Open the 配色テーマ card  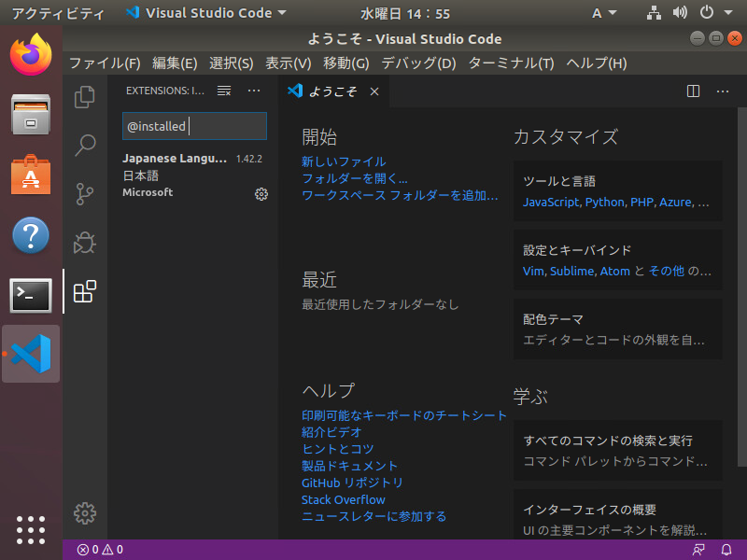point(618,329)
